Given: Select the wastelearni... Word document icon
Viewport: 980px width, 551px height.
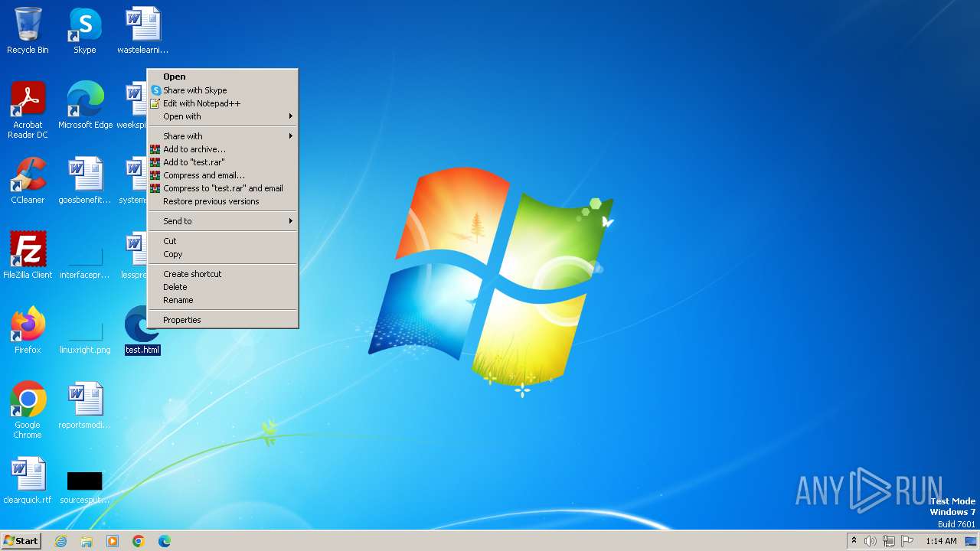Looking at the screenshot, I should tap(142, 31).
